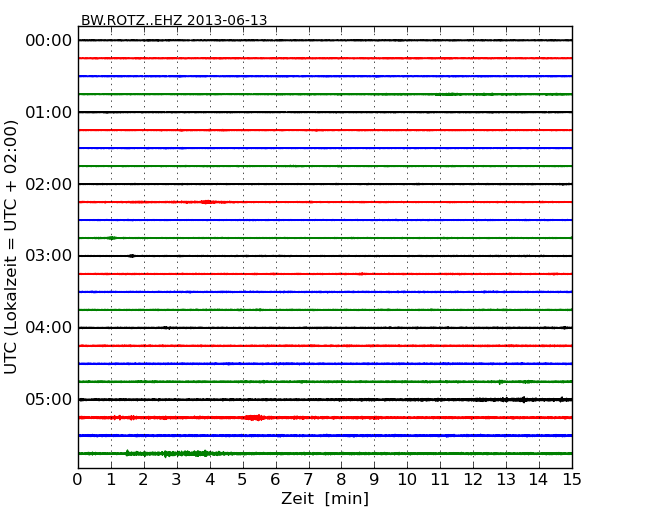Image resolution: width=650 pixels, height=520 pixels.
Task: Click the black spike on the 03:00 trace
Action: coord(132,256)
